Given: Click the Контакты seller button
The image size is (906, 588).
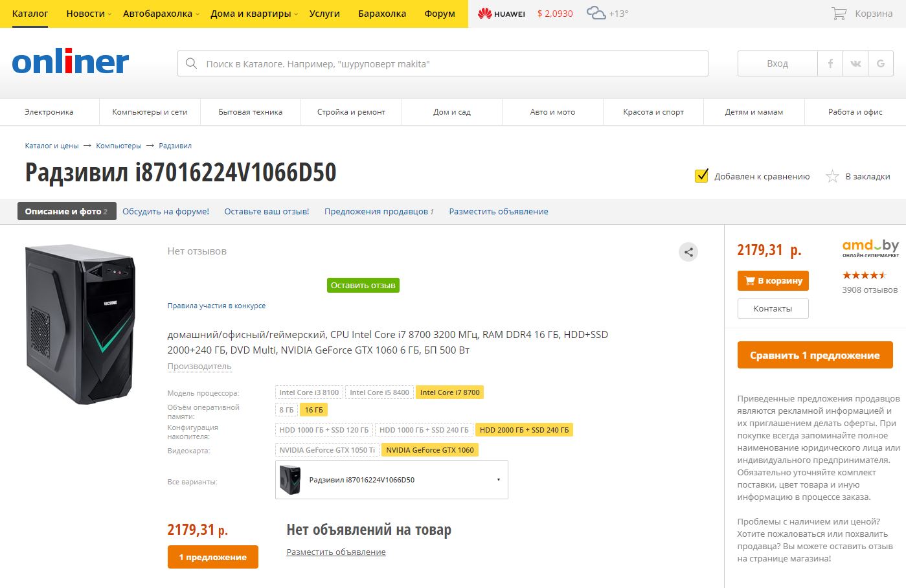Looking at the screenshot, I should (x=773, y=308).
